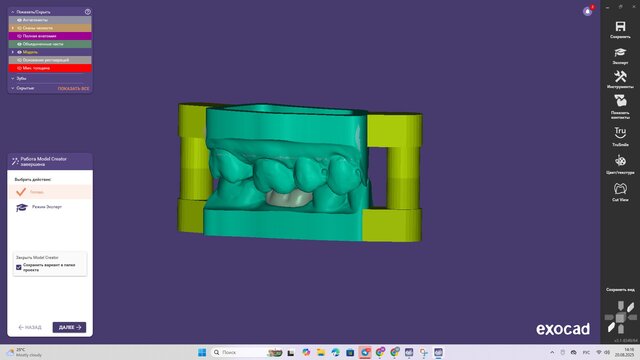Open the TruSmile tool
This screenshot has width=640, height=360.
click(620, 133)
